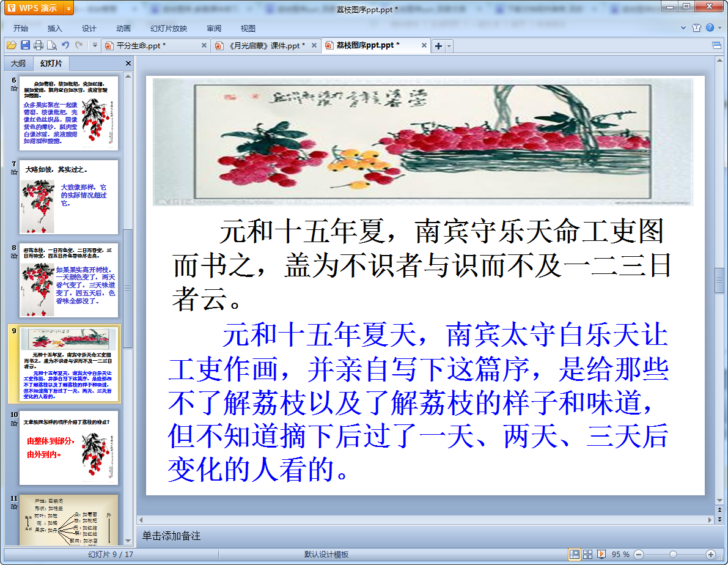The image size is (728, 565).
Task: Start slideshow from status bar play icon
Action: click(601, 555)
